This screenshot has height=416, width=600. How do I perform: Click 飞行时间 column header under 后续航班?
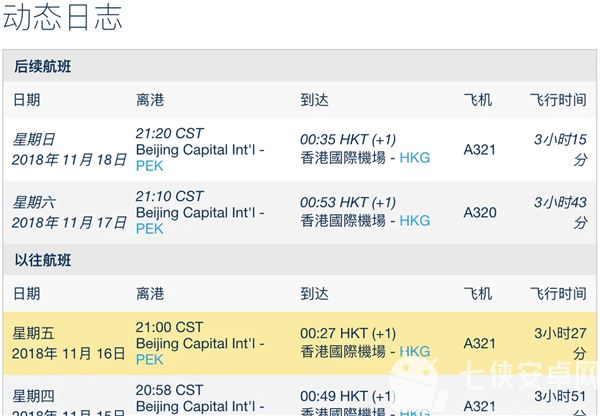click(558, 100)
